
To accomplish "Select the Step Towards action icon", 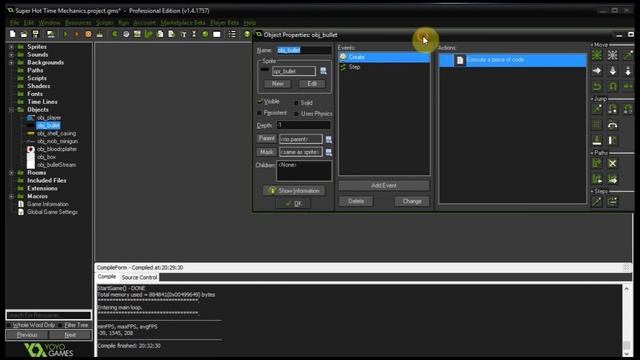I will (x=597, y=201).
